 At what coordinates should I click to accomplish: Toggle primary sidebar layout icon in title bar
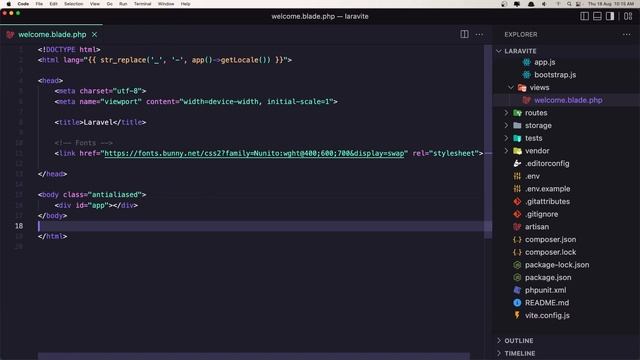click(584, 16)
